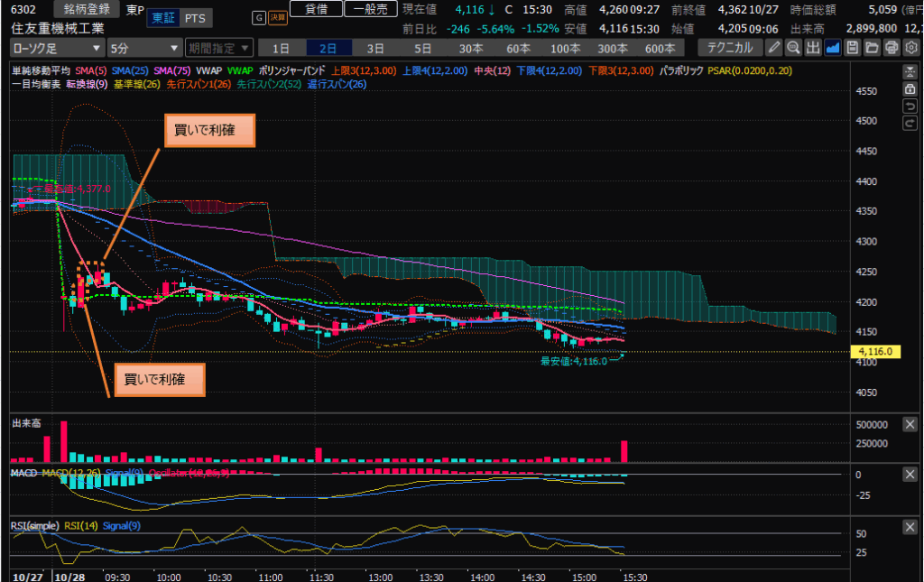Click the pencil drawing tool icon
This screenshot has height=582, width=924.
coord(774,48)
